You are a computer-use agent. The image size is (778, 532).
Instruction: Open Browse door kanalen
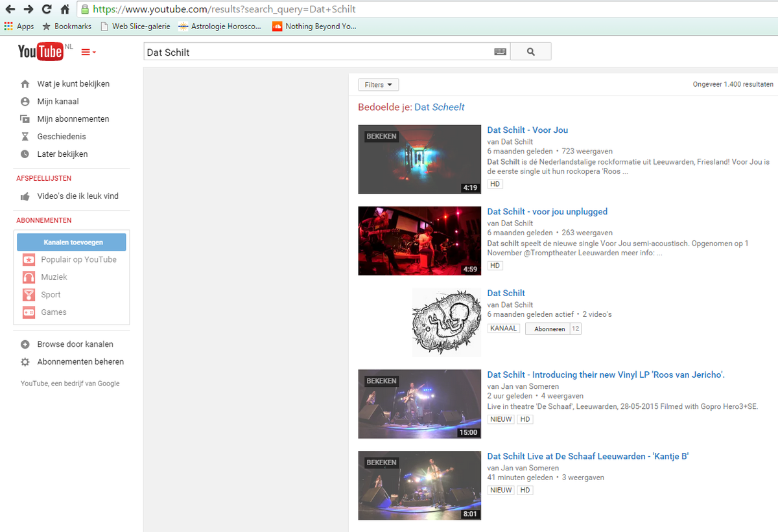(x=75, y=345)
